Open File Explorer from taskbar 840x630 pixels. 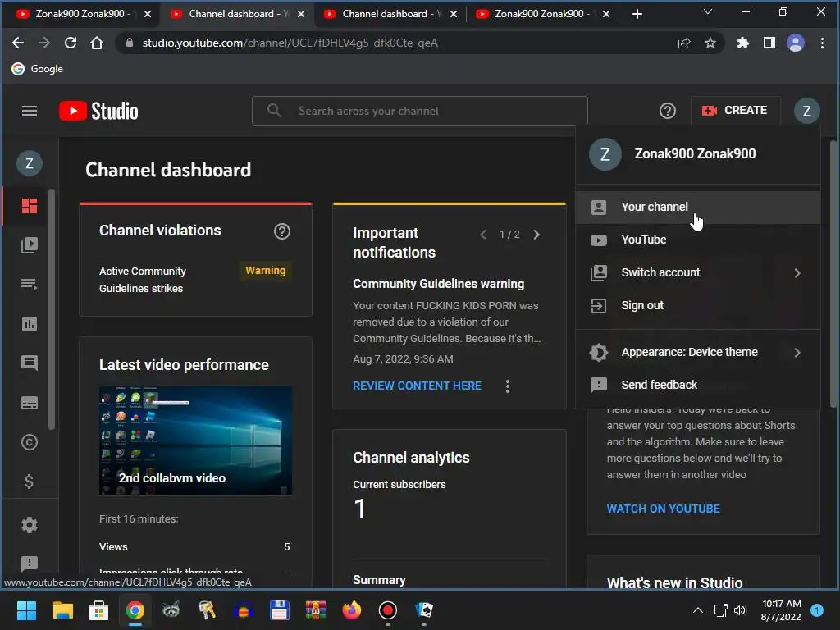click(x=62, y=610)
